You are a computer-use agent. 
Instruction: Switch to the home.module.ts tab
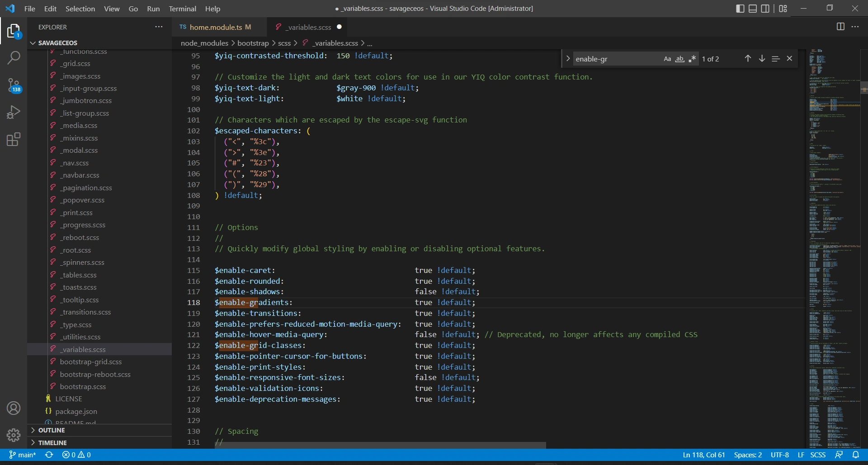pyautogui.click(x=216, y=27)
